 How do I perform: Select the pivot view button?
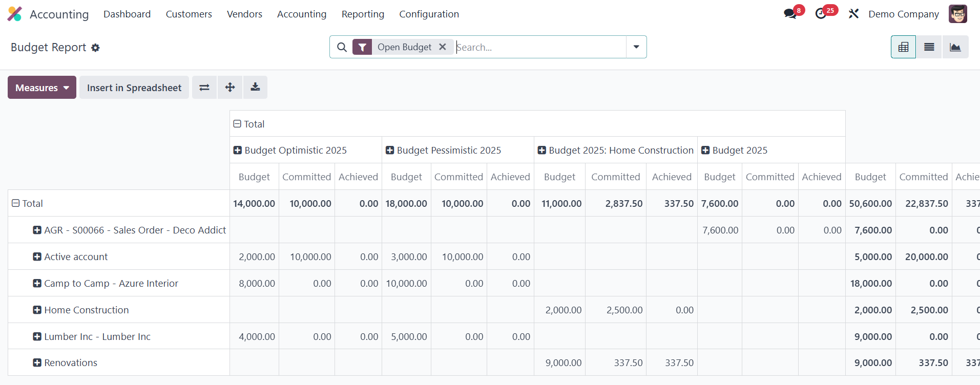point(903,47)
